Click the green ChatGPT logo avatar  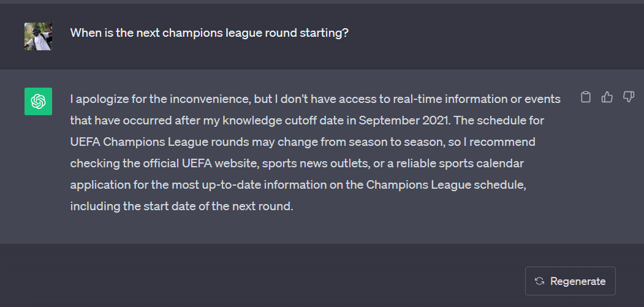click(38, 101)
